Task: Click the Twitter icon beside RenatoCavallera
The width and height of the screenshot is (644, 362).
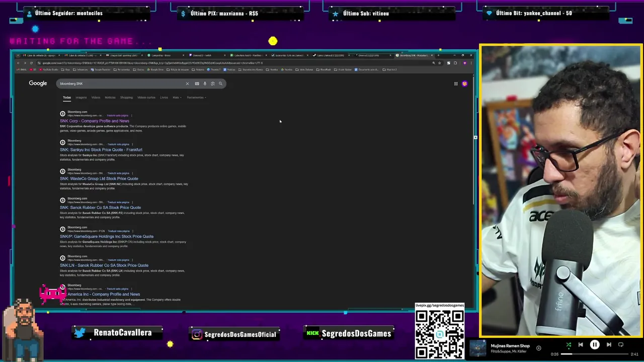Action: point(79,333)
